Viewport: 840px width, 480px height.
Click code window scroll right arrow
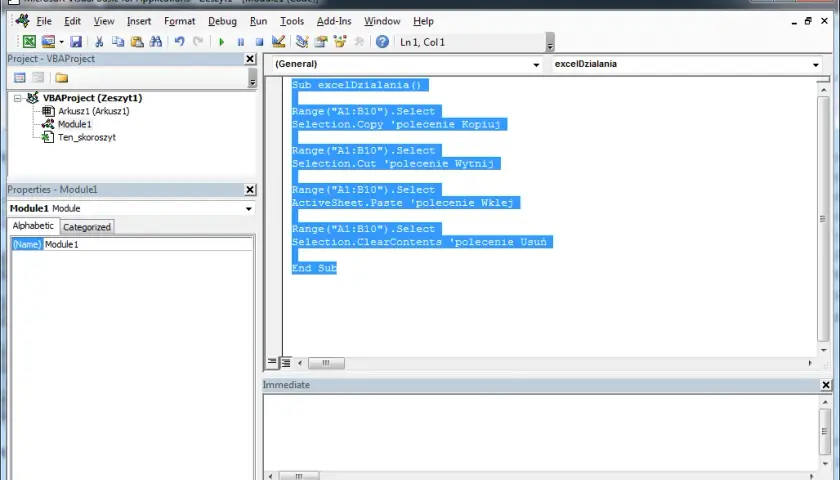tap(810, 363)
